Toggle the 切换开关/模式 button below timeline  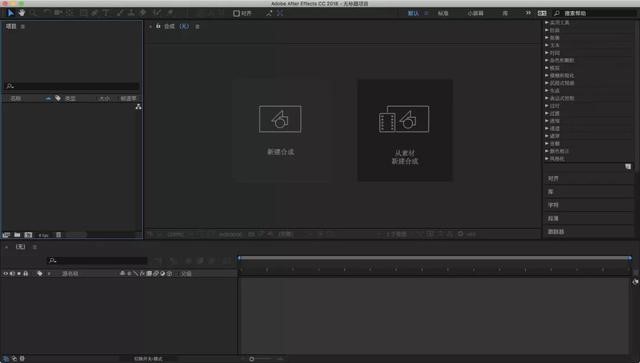(x=148, y=359)
